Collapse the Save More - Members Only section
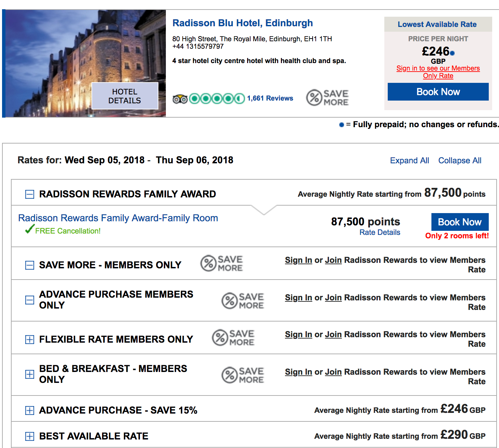499x448 pixels. (x=30, y=265)
